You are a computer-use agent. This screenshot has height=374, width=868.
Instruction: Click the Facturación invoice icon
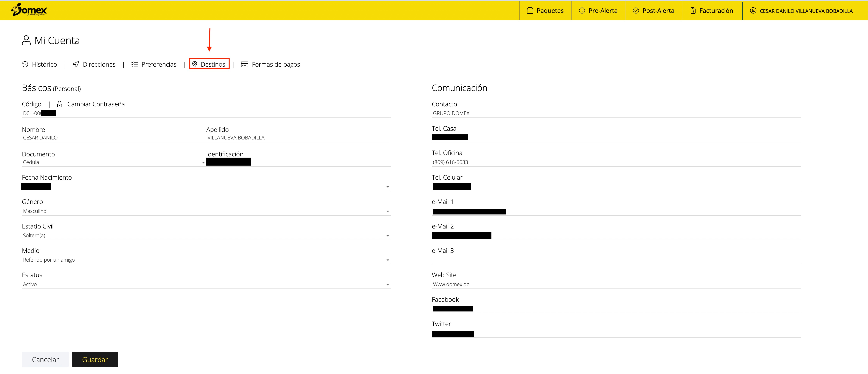(693, 11)
